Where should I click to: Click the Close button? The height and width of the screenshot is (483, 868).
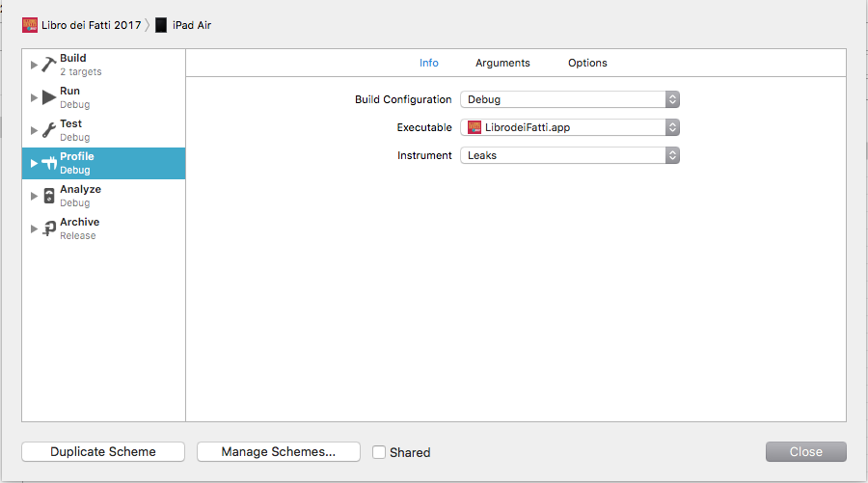pos(806,451)
